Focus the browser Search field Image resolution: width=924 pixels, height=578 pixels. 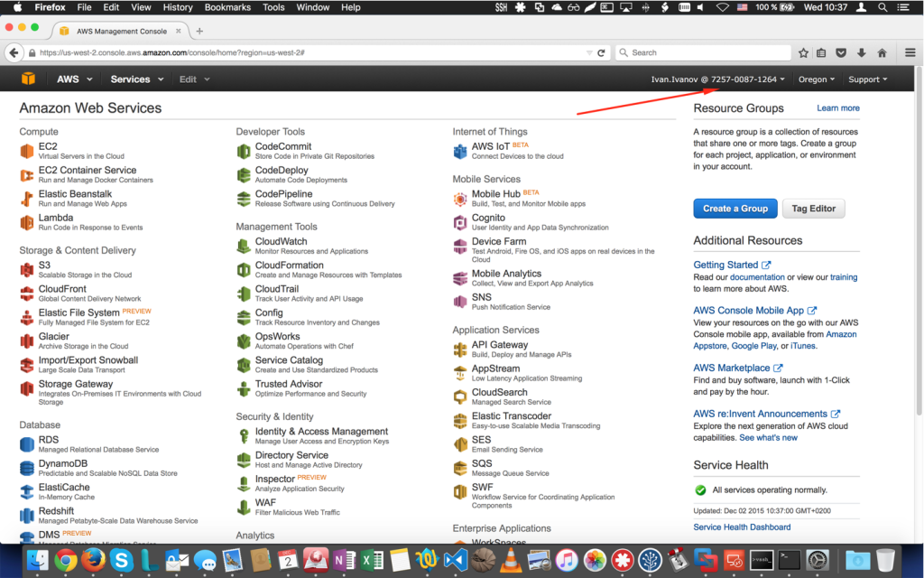point(703,53)
